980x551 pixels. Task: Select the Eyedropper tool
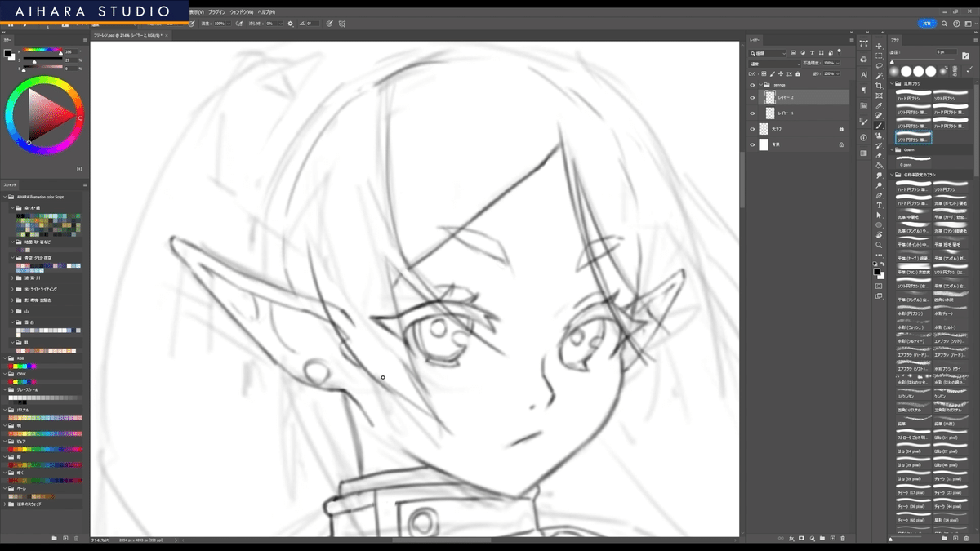tap(879, 105)
